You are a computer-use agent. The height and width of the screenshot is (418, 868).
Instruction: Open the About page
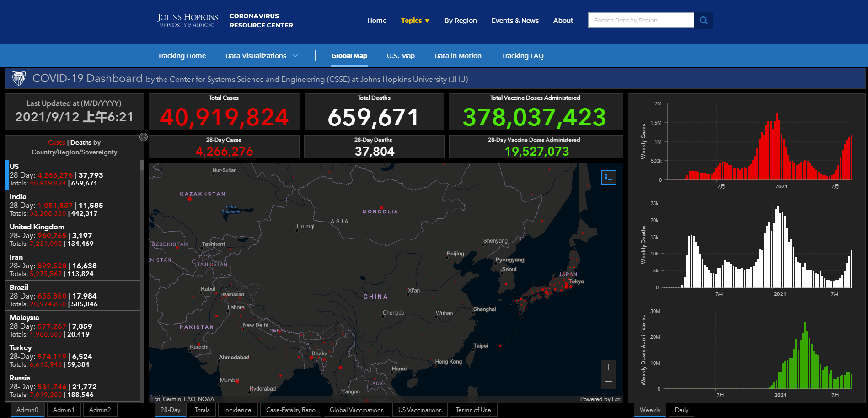pyautogui.click(x=563, y=21)
